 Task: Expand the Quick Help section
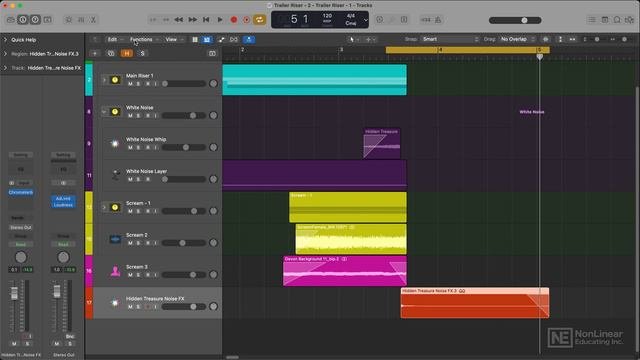tap(5, 40)
